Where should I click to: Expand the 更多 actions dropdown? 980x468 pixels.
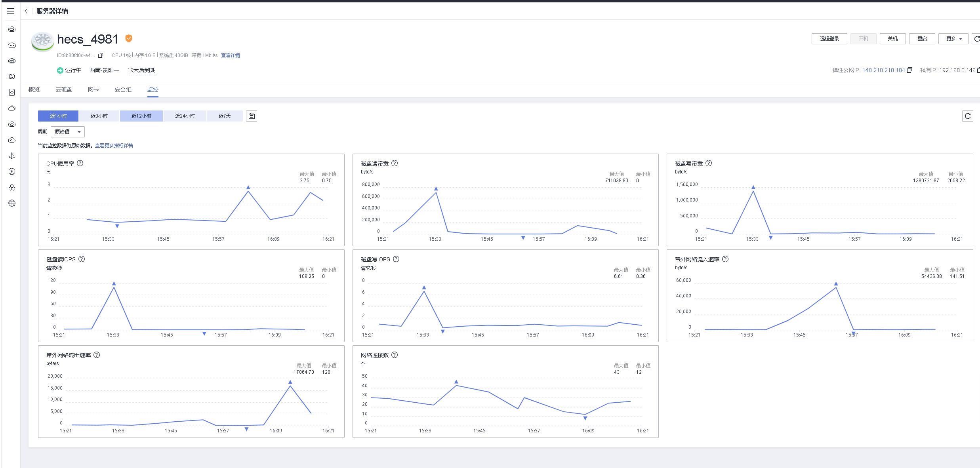tap(953, 39)
